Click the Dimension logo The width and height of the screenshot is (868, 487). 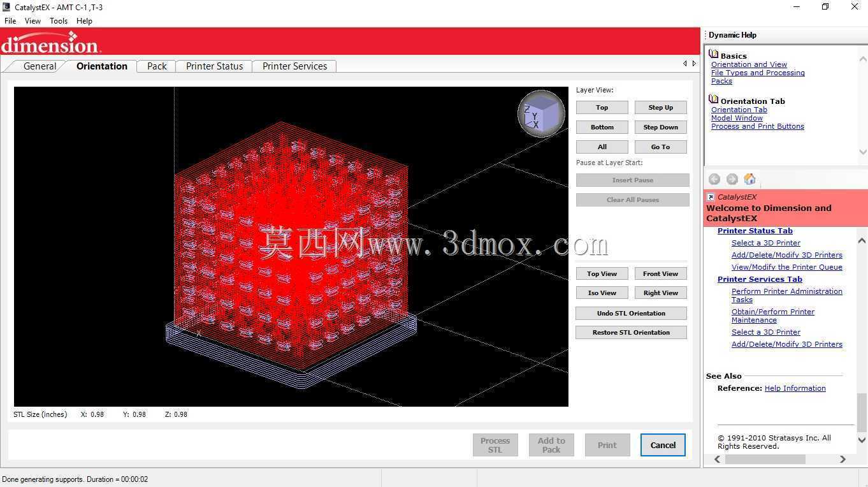point(51,42)
